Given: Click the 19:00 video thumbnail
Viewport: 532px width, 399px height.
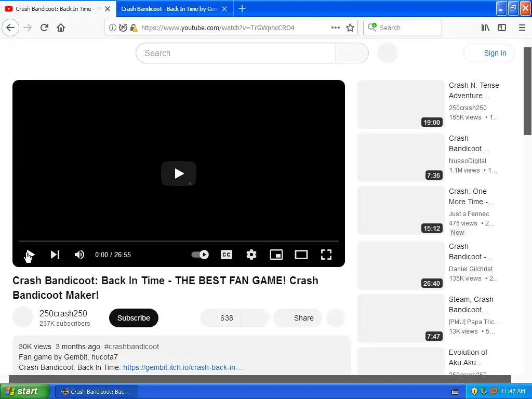Looking at the screenshot, I should click(401, 104).
